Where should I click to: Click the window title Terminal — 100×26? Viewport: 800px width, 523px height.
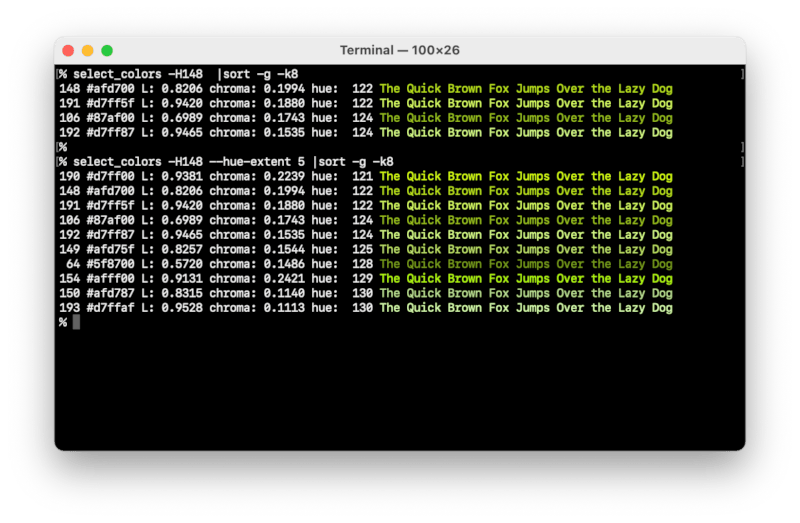(x=399, y=51)
